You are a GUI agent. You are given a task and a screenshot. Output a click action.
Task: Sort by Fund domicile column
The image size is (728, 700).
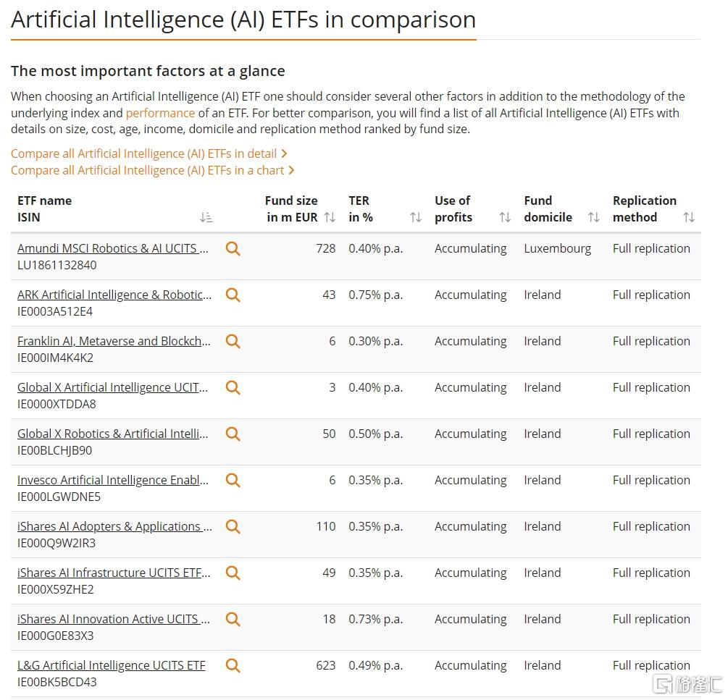pos(593,217)
